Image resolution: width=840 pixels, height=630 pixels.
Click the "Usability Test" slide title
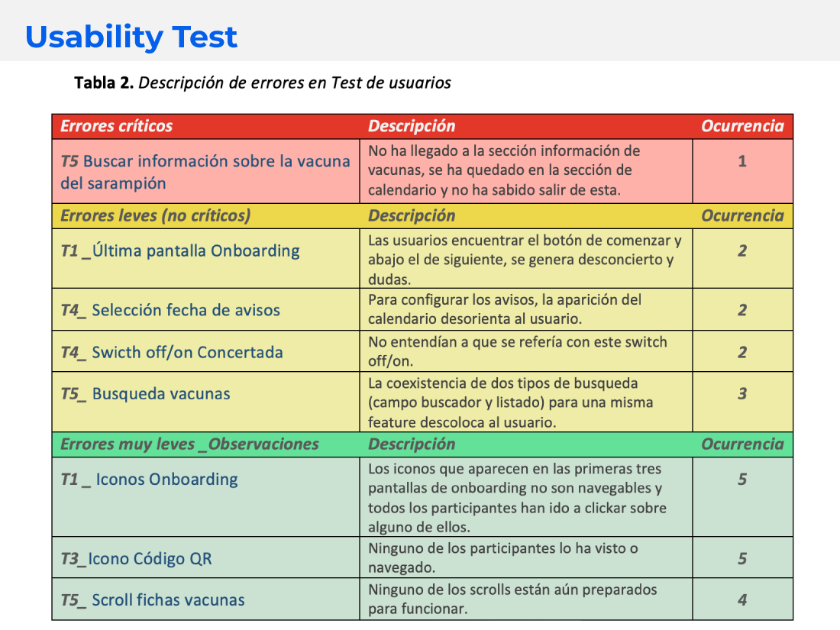[131, 37]
